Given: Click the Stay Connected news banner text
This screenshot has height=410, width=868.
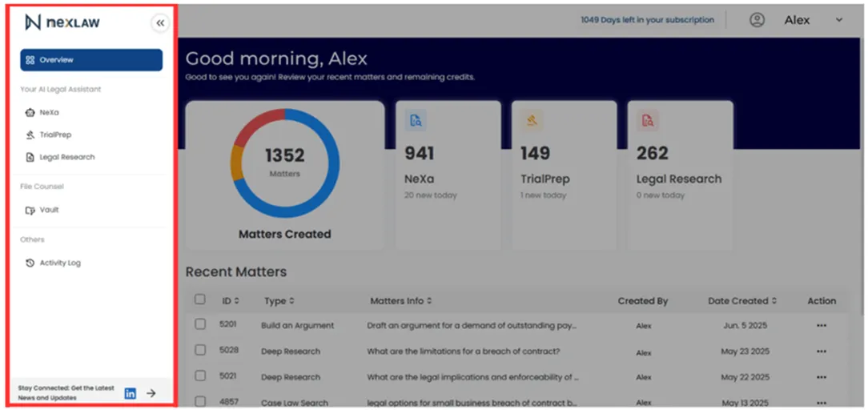Looking at the screenshot, I should 66,393.
